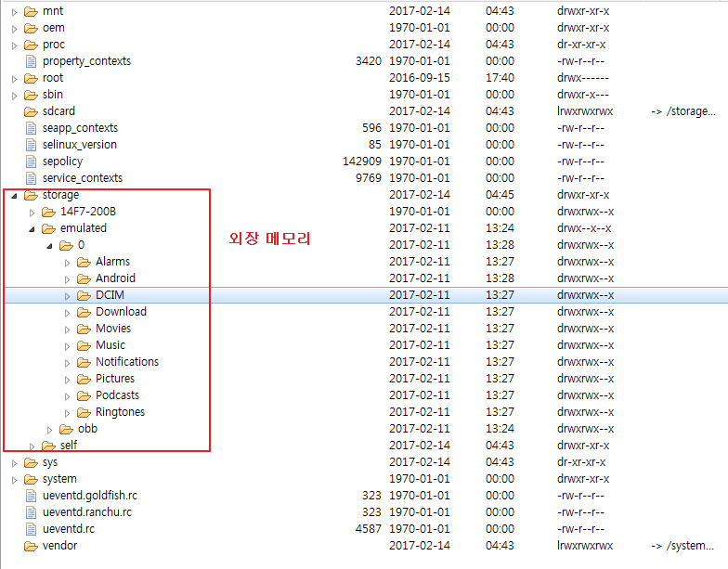The image size is (728, 569).
Task: Expand the oem folder arrow
Action: click(x=15, y=29)
